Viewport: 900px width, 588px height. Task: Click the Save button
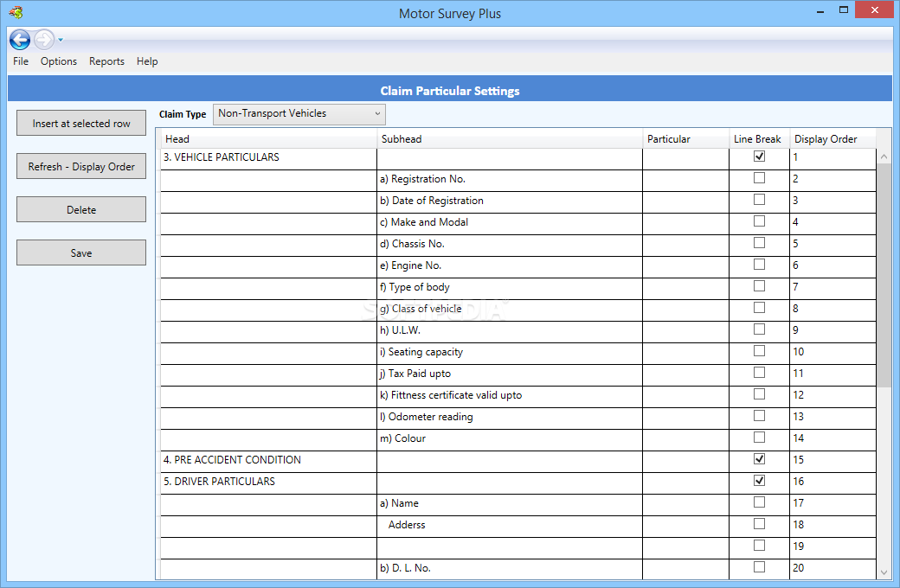[81, 253]
